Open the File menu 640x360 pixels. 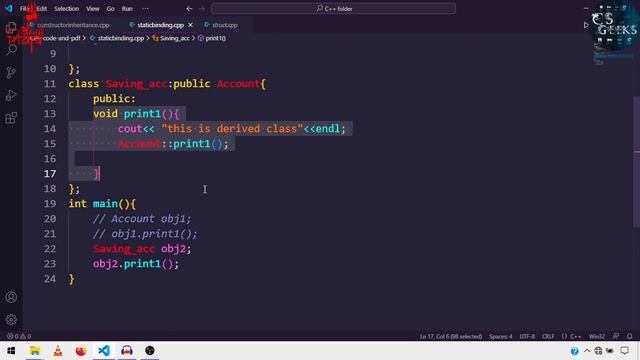[x=24, y=9]
